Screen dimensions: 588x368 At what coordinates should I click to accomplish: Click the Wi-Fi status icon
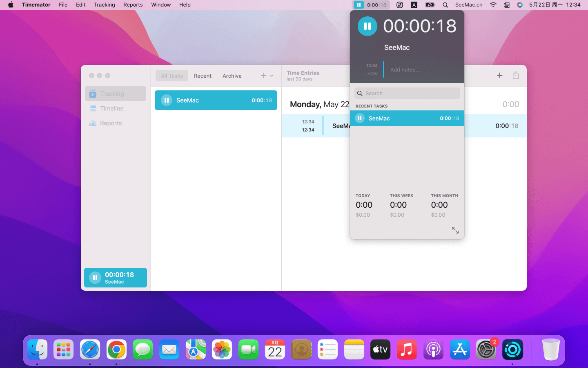click(x=493, y=5)
